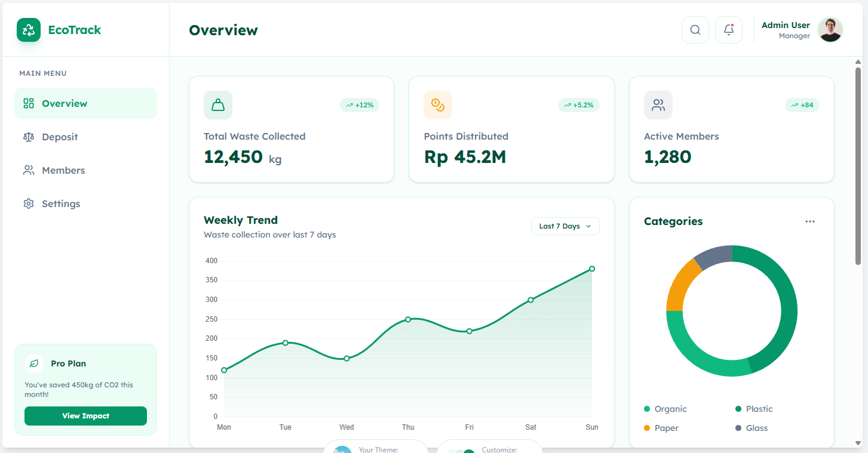Click the Settings gear icon in sidebar

pyautogui.click(x=29, y=204)
